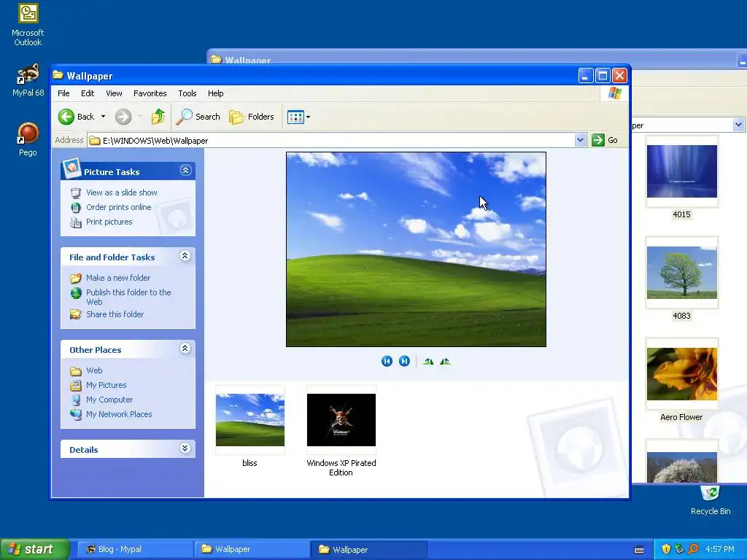Click the 4:57 PM system clock

tap(720, 550)
